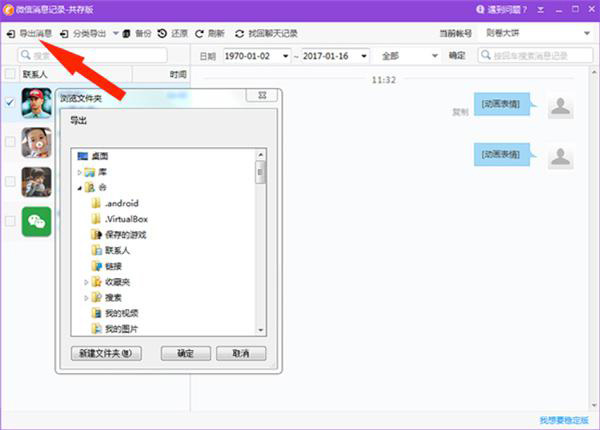Image resolution: width=600 pixels, height=430 pixels.
Task: Expand the current account dropdown
Action: pyautogui.click(x=587, y=33)
